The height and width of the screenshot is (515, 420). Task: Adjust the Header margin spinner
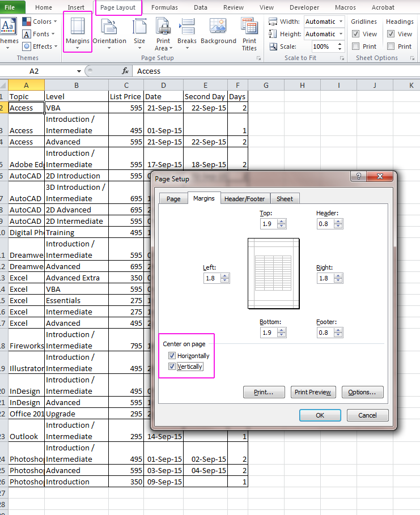(338, 224)
